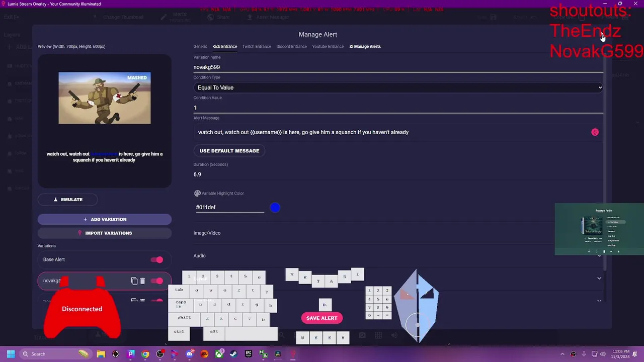Viewport: 644px width, 362px height.
Task: Expand the Image/Video section
Action: point(398,233)
